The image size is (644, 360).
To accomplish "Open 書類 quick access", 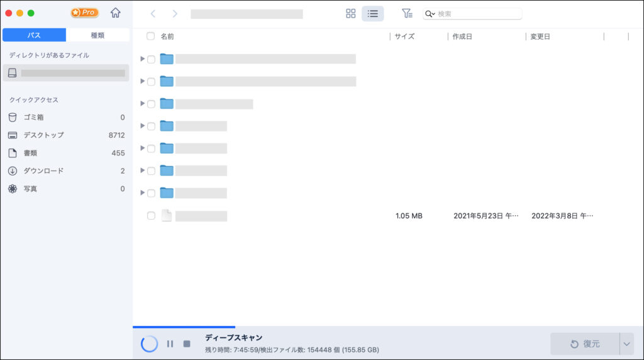I will point(65,154).
